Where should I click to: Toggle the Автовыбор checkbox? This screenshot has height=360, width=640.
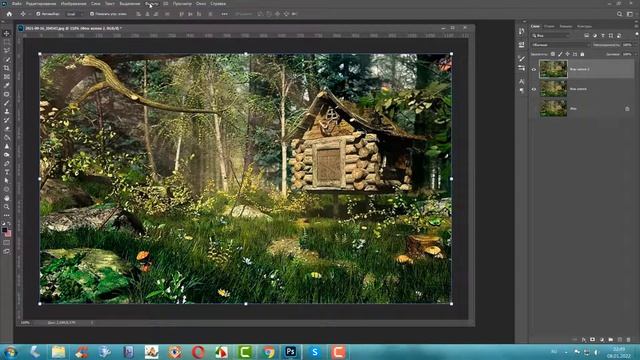[38, 14]
